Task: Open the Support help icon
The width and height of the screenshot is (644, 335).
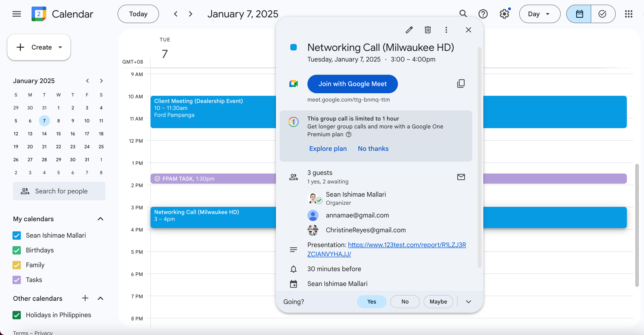Action: click(x=483, y=14)
